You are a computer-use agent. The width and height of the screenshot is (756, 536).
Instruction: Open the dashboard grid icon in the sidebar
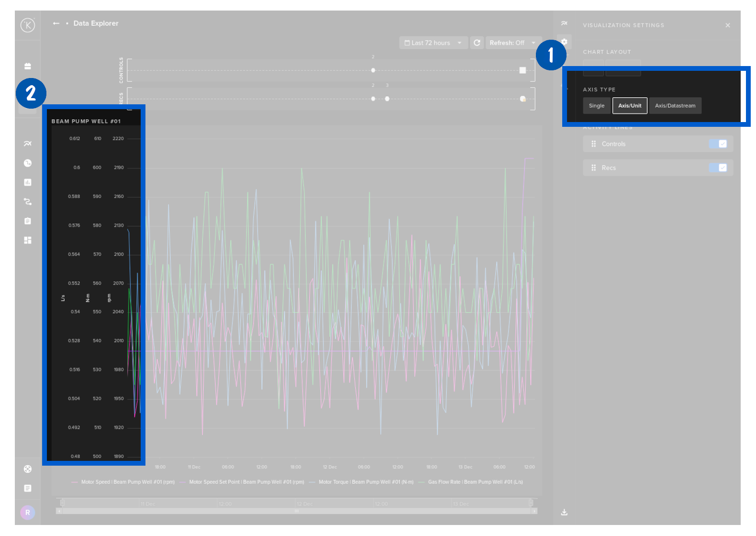click(x=28, y=240)
